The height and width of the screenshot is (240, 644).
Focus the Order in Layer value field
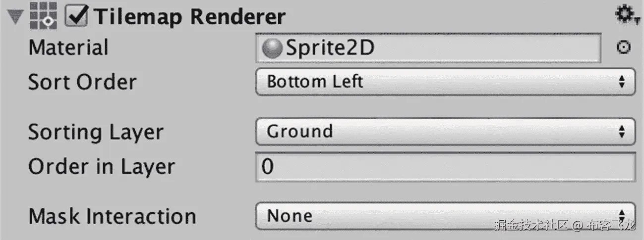(x=445, y=167)
